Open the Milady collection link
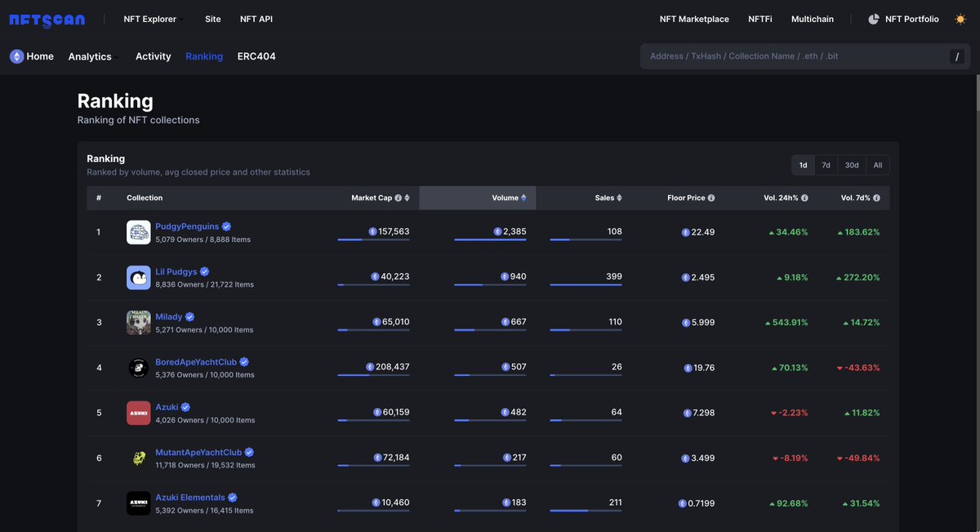980x532 pixels. (169, 316)
